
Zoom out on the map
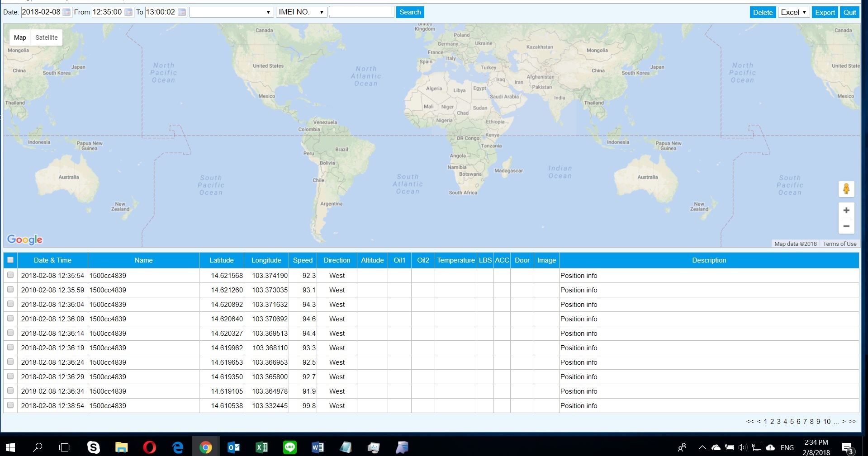point(846,226)
